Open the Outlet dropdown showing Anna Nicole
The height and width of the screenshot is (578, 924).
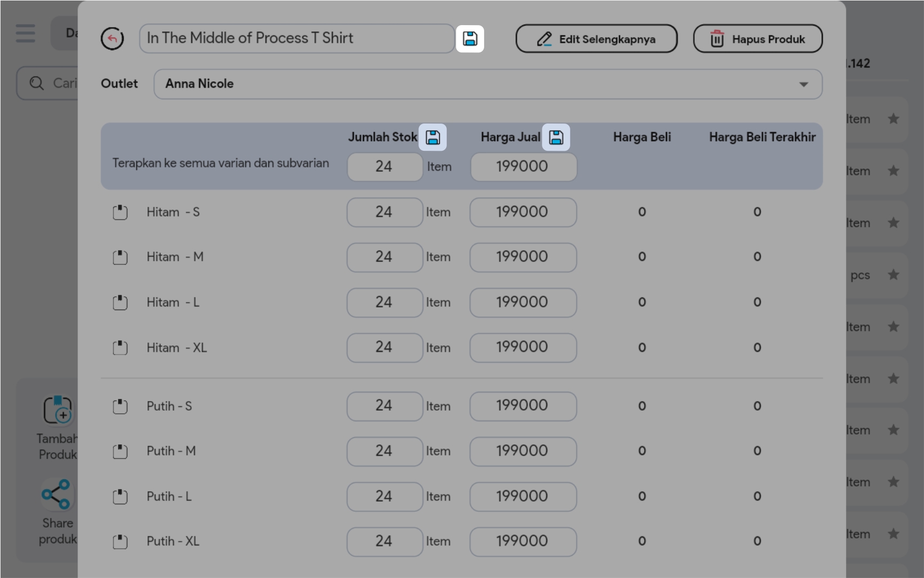[487, 84]
